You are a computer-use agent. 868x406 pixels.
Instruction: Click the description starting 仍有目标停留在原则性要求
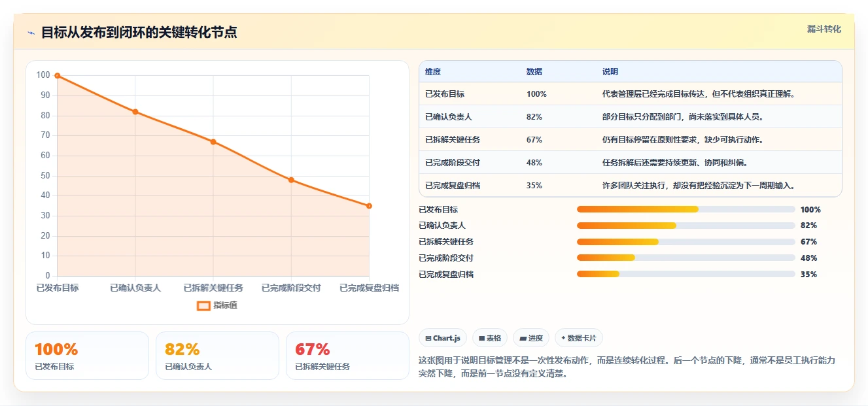(x=683, y=140)
